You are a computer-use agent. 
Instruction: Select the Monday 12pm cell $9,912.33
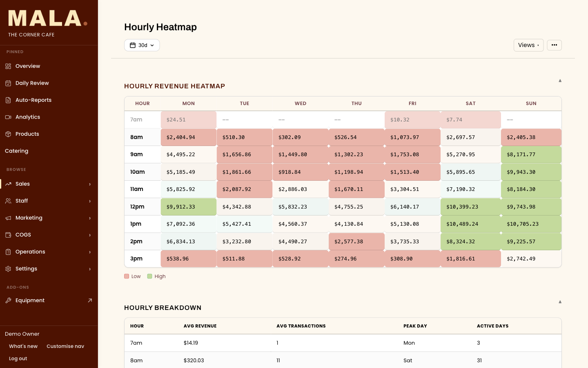tap(189, 207)
